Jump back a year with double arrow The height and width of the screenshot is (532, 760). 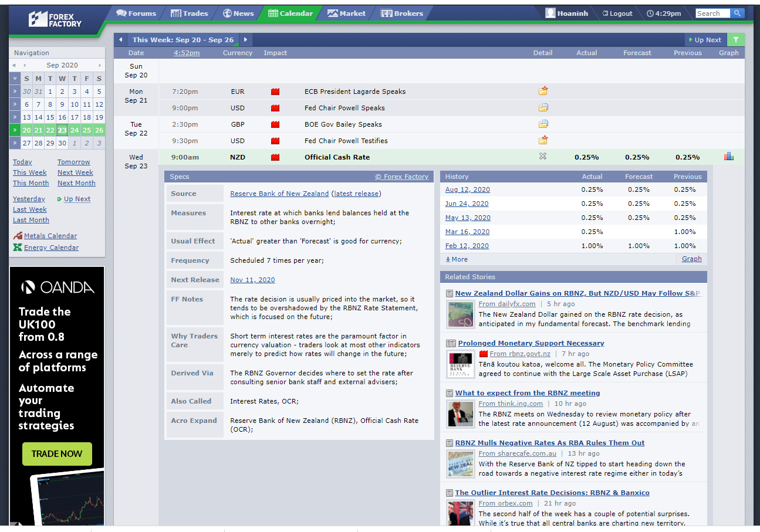coord(14,65)
